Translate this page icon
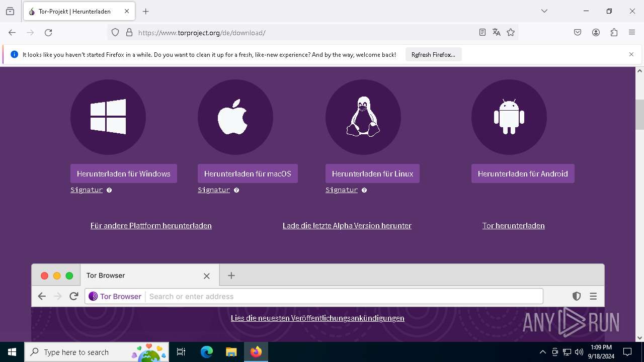Viewport: 644px width, 362px height. [497, 33]
